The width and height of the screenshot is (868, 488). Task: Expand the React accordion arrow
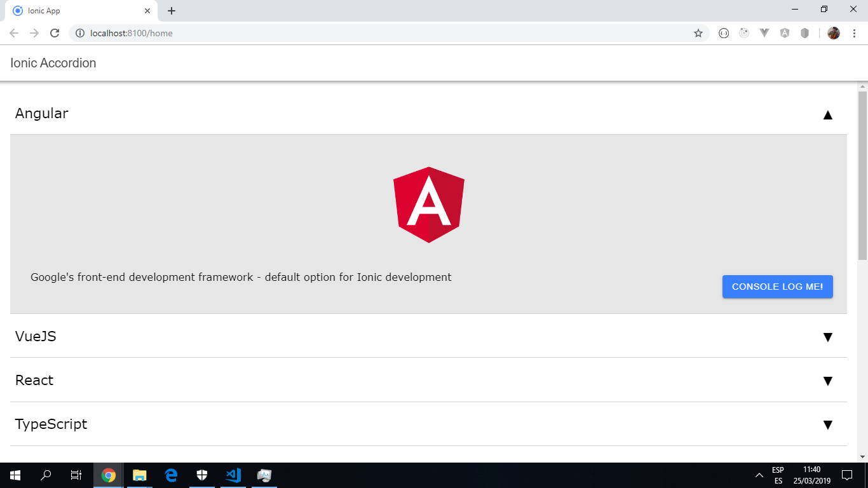click(827, 381)
